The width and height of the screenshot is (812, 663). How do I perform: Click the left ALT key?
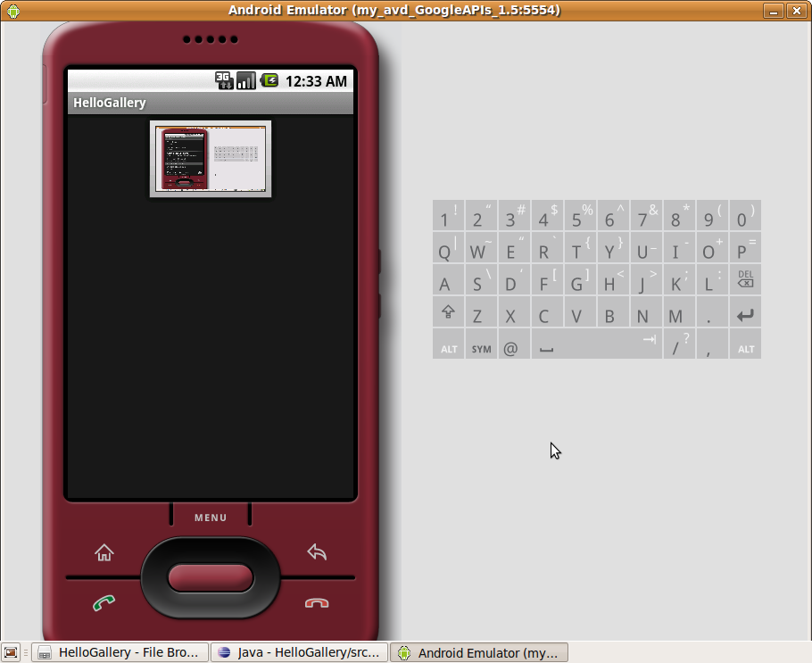(449, 344)
